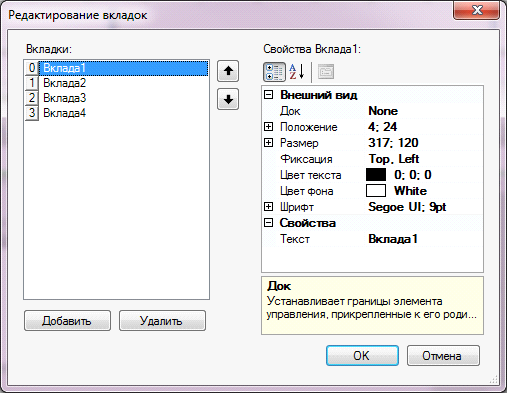The width and height of the screenshot is (507, 393).
Task: Move selected tab down with arrow button
Action: (x=228, y=99)
